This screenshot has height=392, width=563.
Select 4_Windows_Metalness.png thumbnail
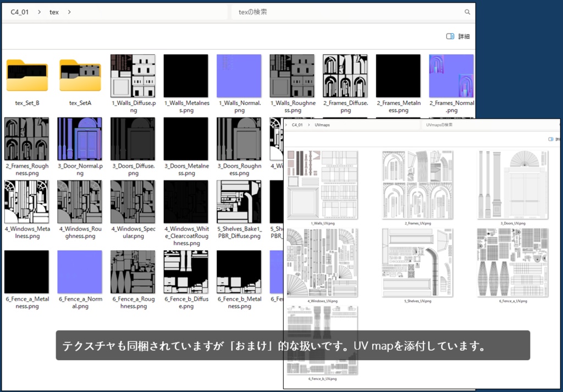click(27, 202)
